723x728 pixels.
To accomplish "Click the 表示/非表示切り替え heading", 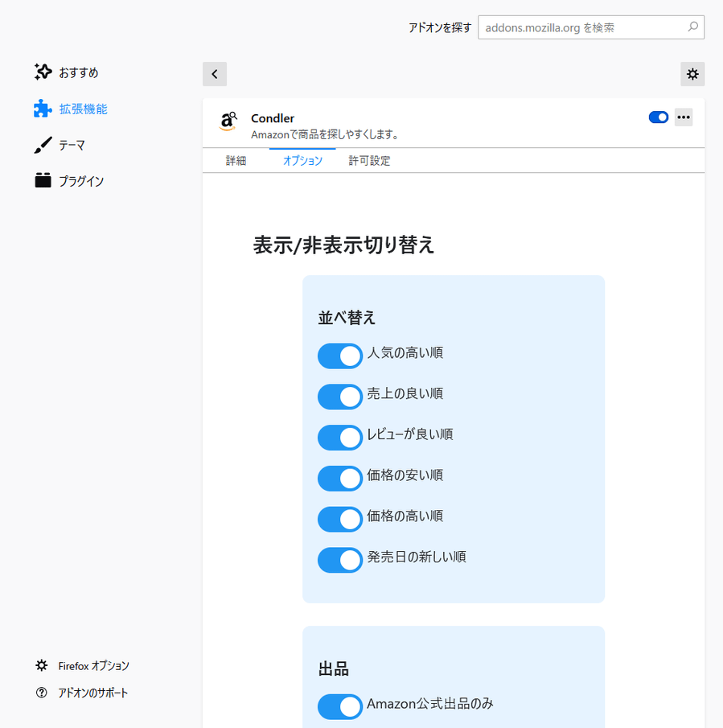I will [x=343, y=245].
